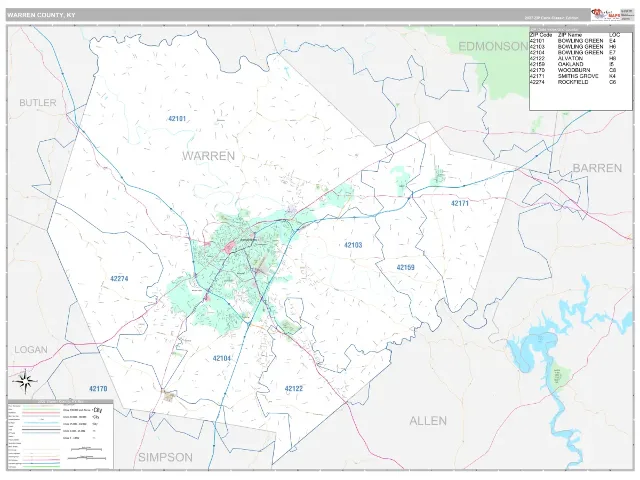Click the ALLEN county label
Viewport: 640px width, 480px height.
(428, 421)
